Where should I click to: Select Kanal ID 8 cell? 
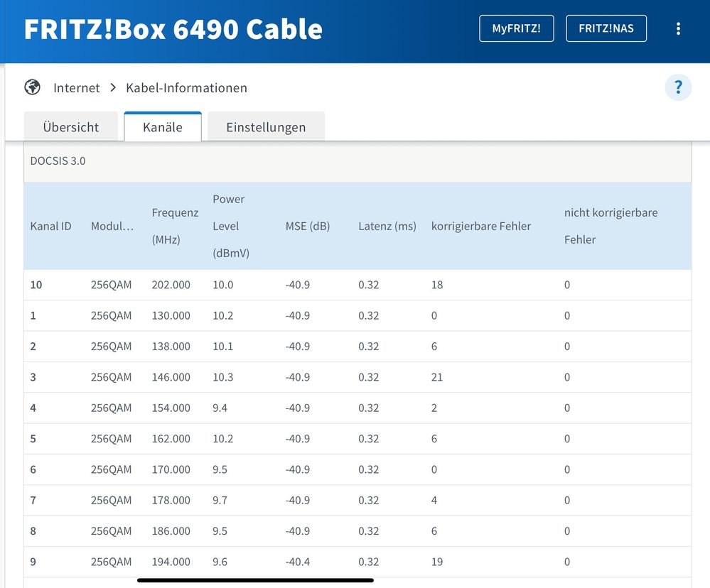[x=33, y=531]
